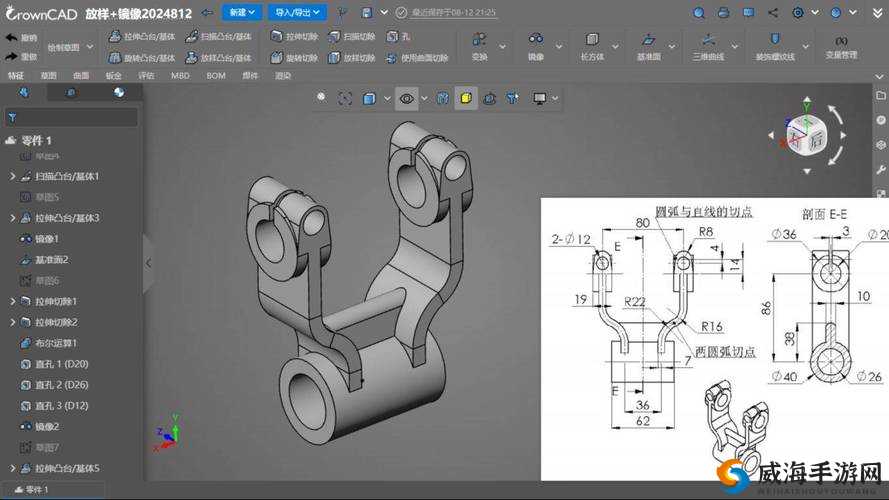This screenshot has width=889, height=500.
Task: Click the share icon in title bar
Action: click(773, 12)
